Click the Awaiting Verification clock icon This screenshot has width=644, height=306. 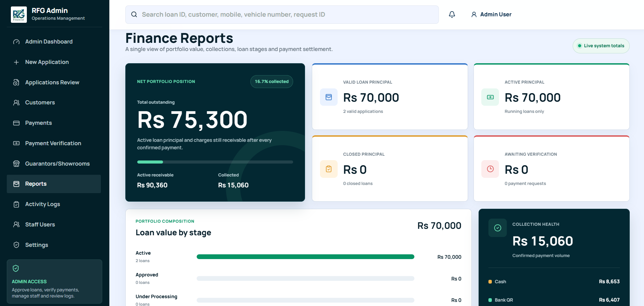tap(490, 169)
